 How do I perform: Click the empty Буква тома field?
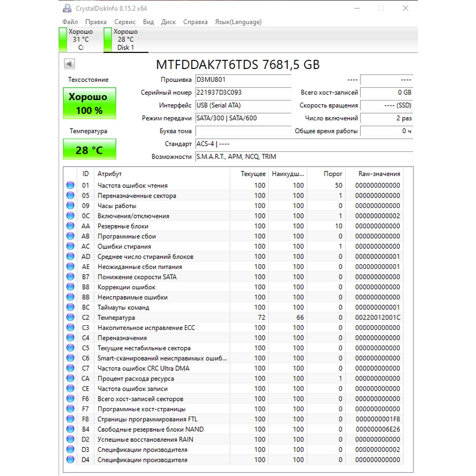(x=243, y=131)
